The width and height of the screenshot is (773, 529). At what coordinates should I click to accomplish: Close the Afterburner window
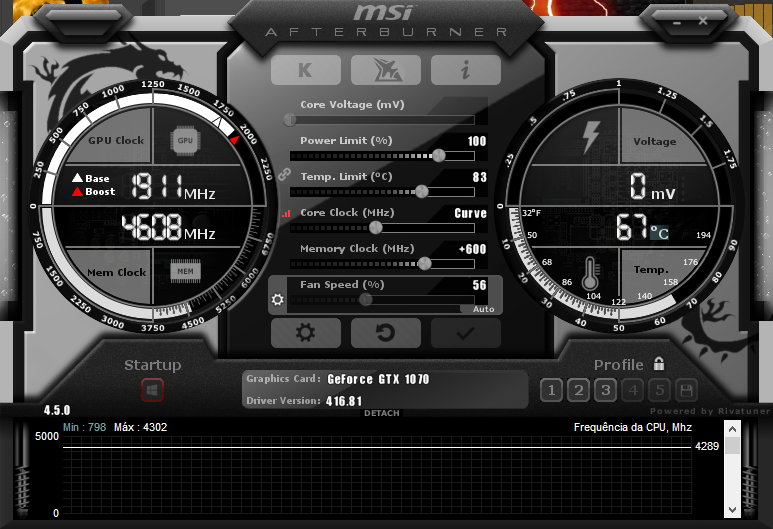pos(703,21)
